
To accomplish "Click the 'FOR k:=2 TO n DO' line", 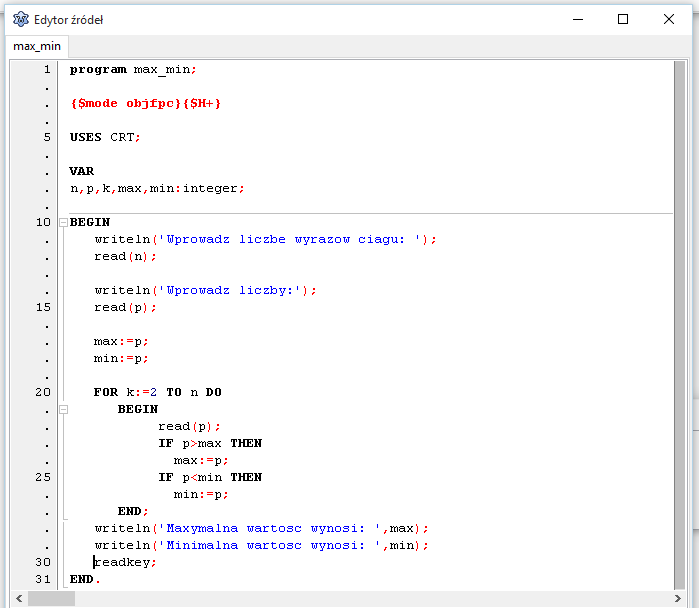I will (x=158, y=392).
